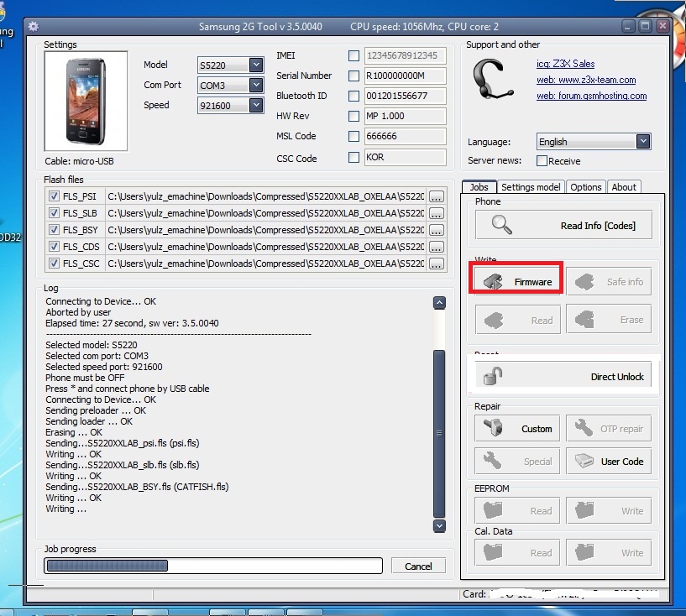Click the OTP repair wrench button
The height and width of the screenshot is (616, 686).
[609, 428]
